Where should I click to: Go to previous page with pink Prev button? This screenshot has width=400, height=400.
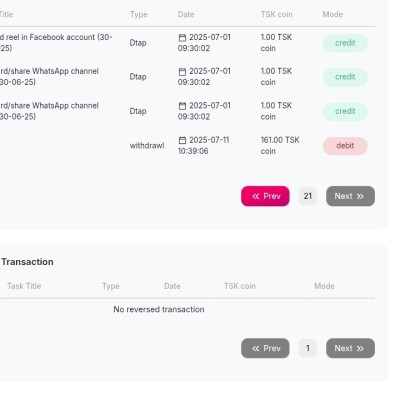click(x=265, y=196)
